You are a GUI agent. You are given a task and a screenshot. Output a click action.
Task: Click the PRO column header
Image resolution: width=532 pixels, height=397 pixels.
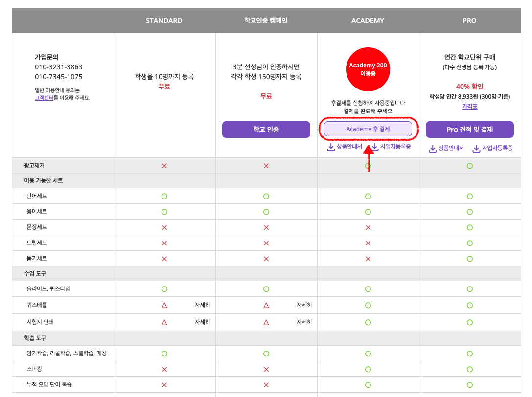[x=469, y=21]
